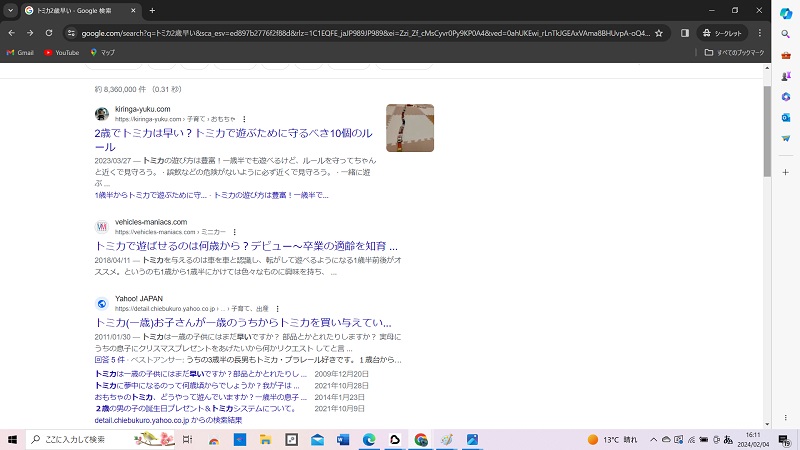Open Microsoft Word from the taskbar
800x450 pixels.
[343, 439]
